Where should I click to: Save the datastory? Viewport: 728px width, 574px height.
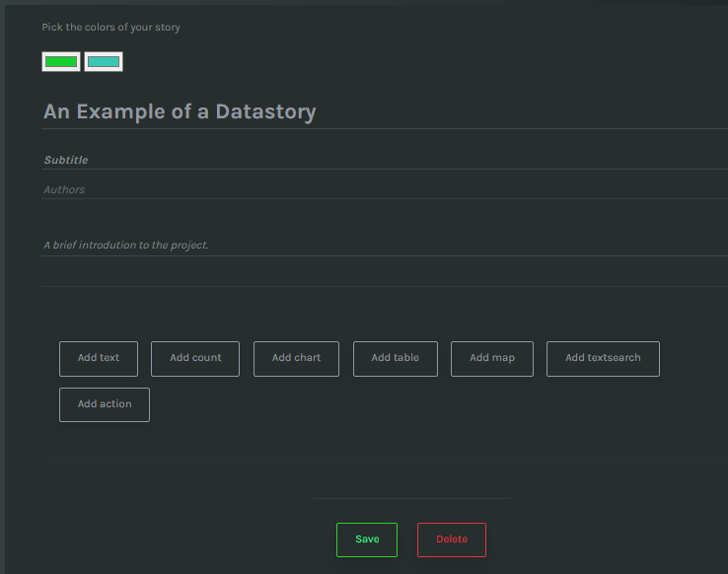point(367,539)
